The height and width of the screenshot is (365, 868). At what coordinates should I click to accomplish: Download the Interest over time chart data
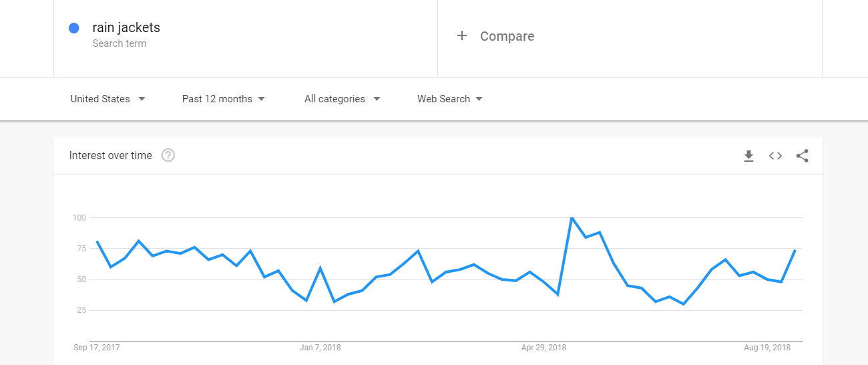748,156
